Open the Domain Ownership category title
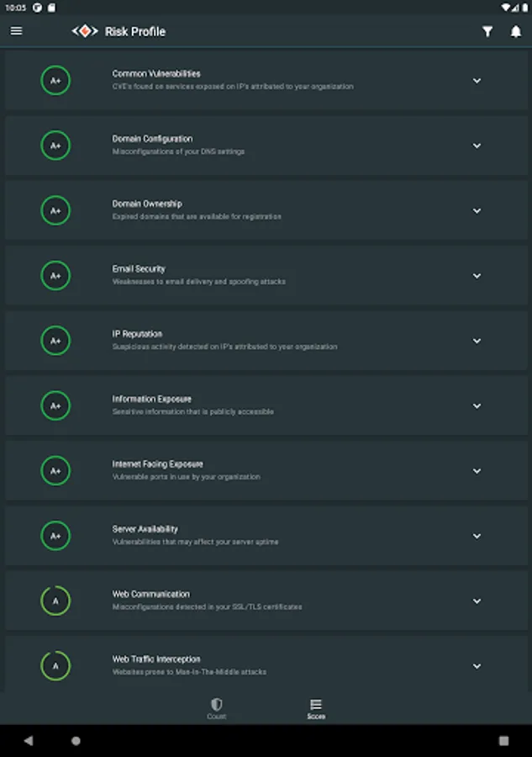Screen dimensions: 532x757 (x=147, y=204)
